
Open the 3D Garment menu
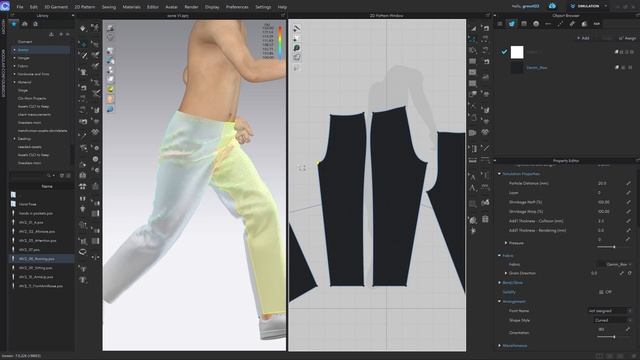(x=56, y=7)
